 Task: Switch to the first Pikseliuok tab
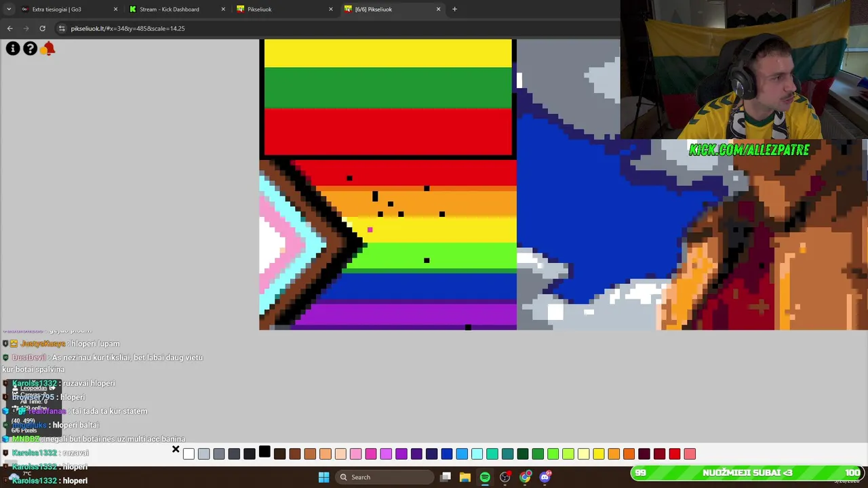click(285, 9)
